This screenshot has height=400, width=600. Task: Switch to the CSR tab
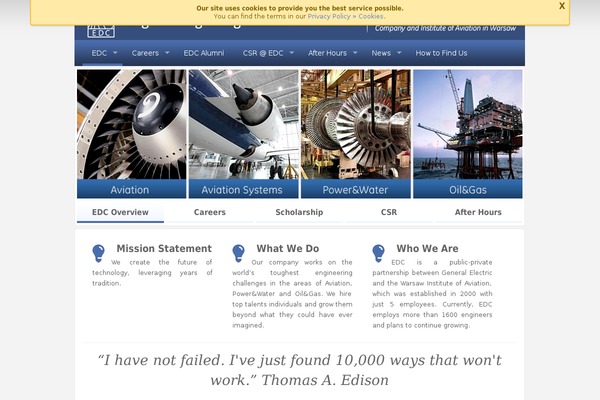pos(389,212)
